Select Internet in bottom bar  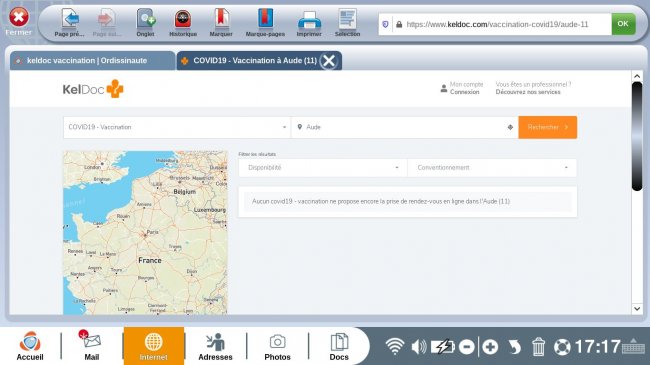click(x=153, y=346)
